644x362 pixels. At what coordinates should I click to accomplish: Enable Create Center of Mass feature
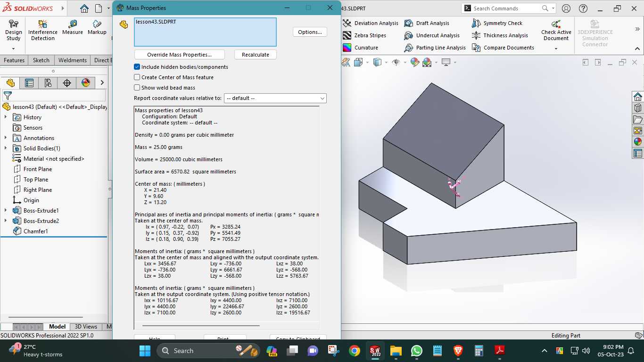[x=137, y=77]
